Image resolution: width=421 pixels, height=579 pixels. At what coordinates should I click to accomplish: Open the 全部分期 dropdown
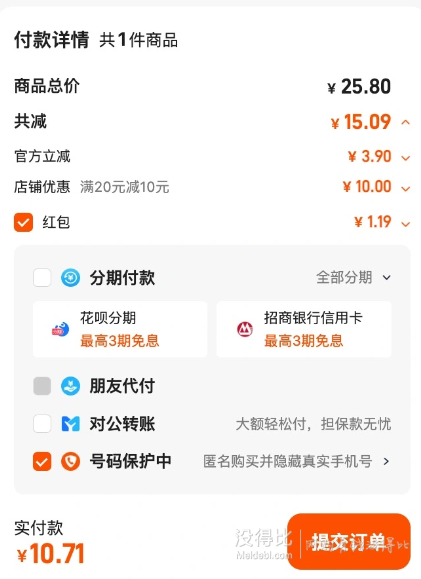[353, 277]
